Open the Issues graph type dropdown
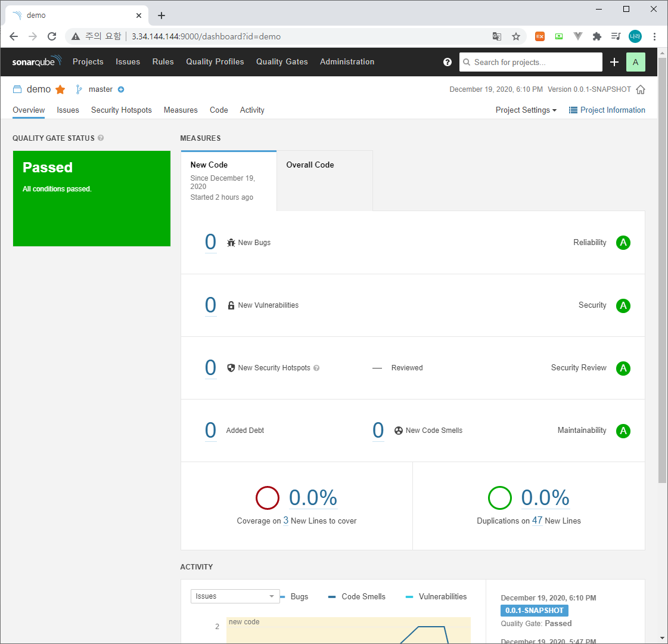The width and height of the screenshot is (668, 644). click(235, 596)
